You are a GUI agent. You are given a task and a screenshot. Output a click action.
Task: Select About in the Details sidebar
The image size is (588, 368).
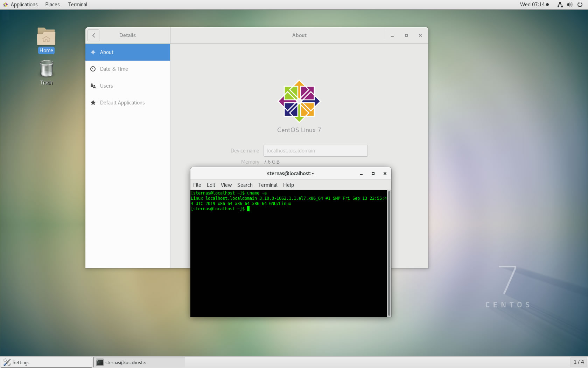[128, 52]
